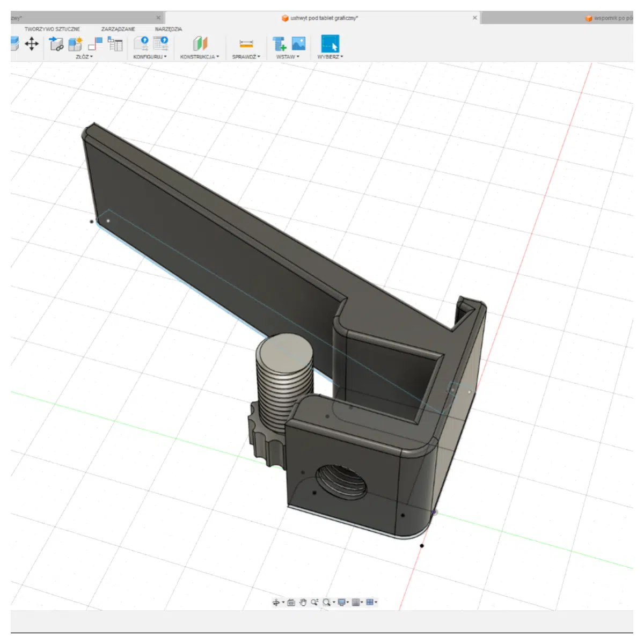Screen dimensions: 644x644
Task: Click the Wstaw insert bolt icon
Action: coord(279,44)
